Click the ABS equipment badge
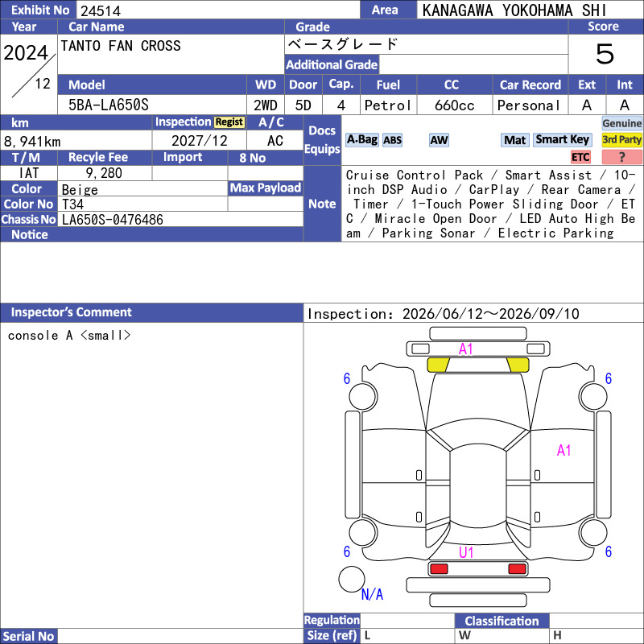This screenshot has width=644, height=644. click(392, 140)
